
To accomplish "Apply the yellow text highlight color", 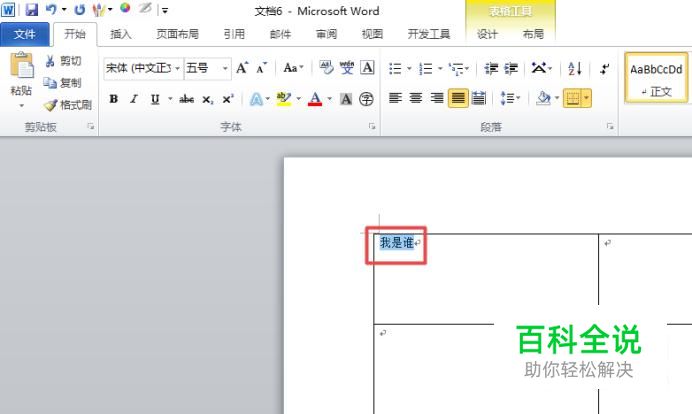I will 283,99.
